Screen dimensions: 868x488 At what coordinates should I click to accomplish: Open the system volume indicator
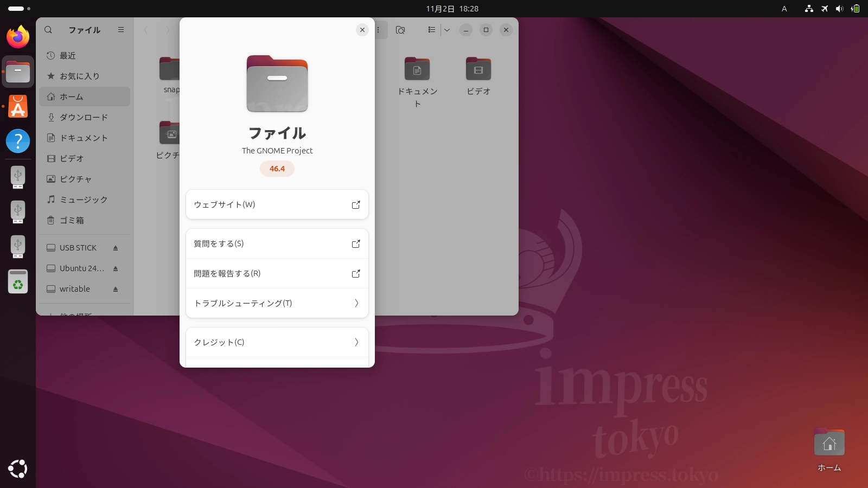pos(839,9)
